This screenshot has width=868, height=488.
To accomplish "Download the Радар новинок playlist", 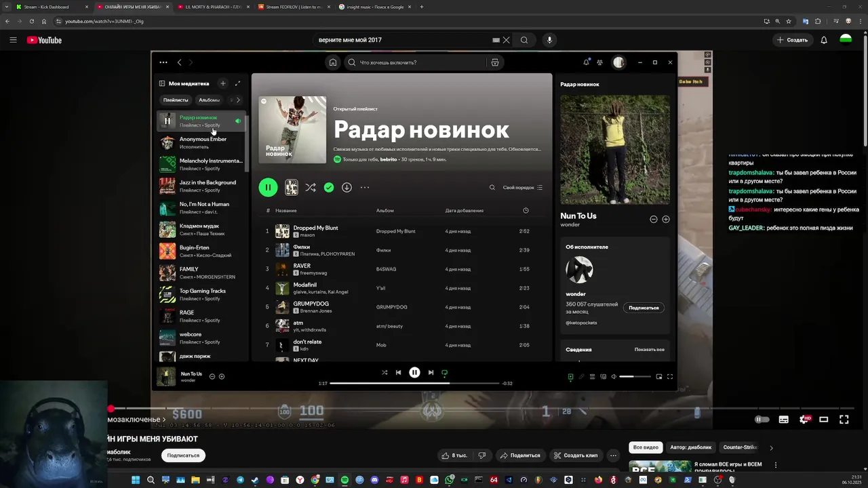I will pyautogui.click(x=347, y=188).
